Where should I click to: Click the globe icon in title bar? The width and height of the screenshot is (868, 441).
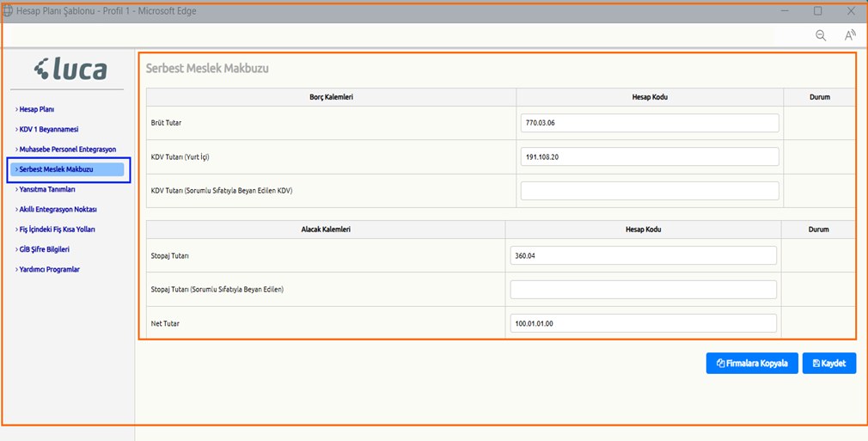point(9,11)
